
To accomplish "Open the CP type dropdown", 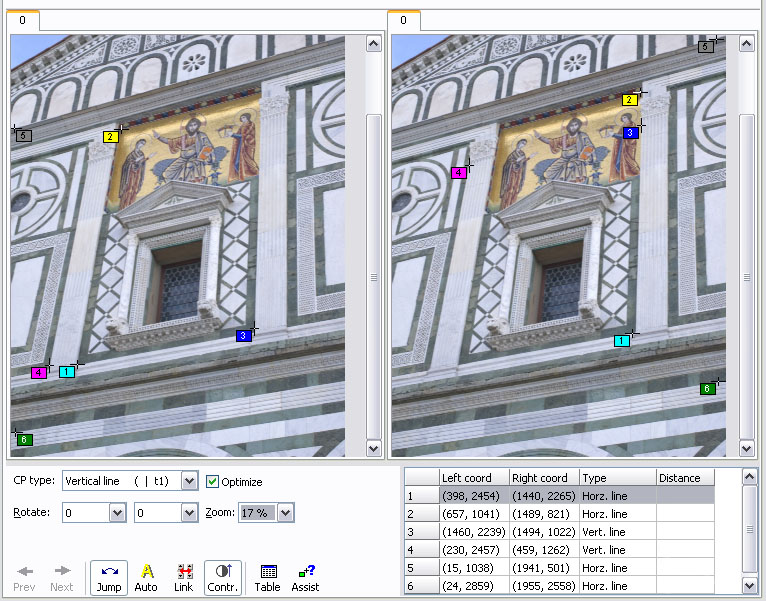I will click(190, 481).
